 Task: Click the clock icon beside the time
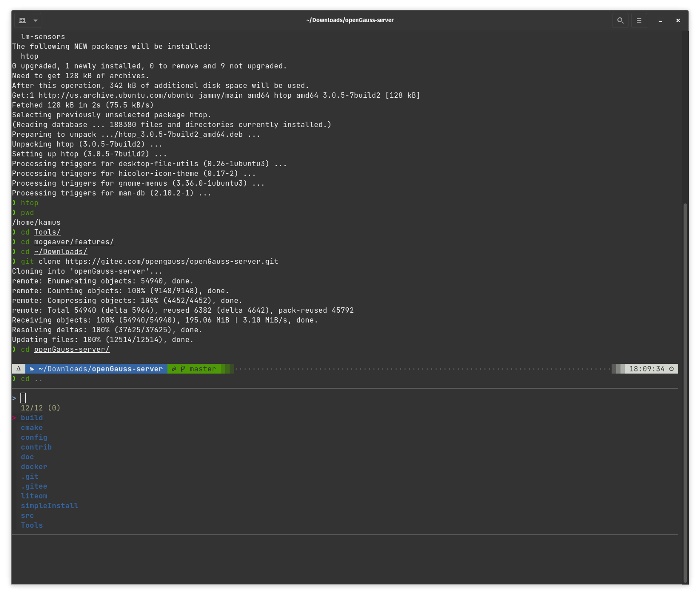click(x=672, y=369)
